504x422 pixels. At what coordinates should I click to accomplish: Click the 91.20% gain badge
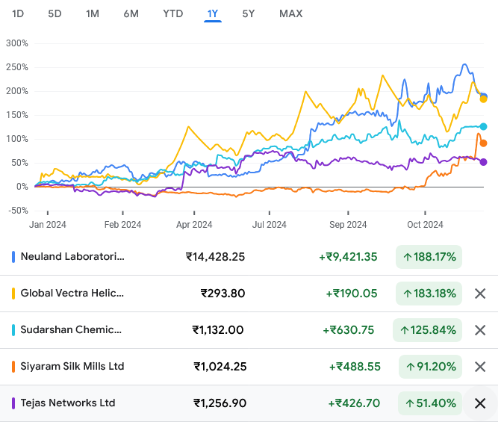430,367
